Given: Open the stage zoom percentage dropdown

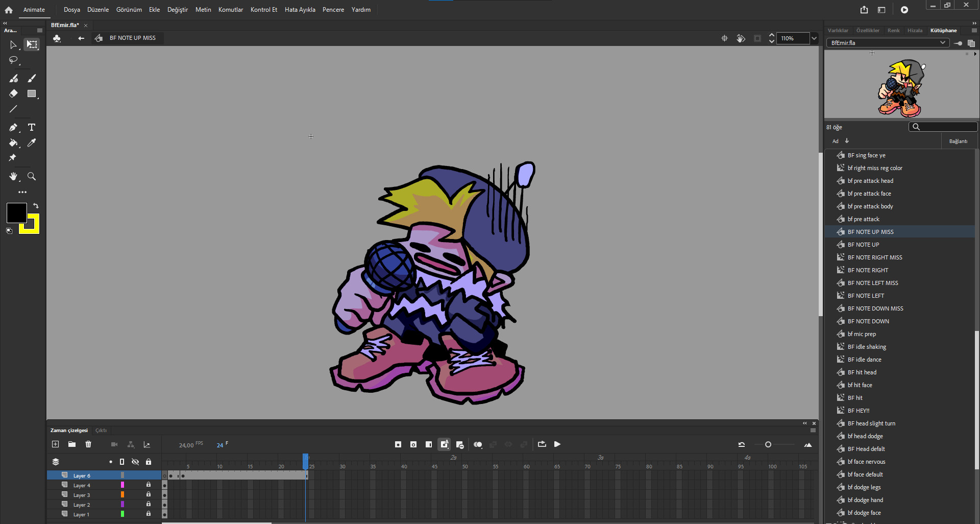Looking at the screenshot, I should point(814,38).
